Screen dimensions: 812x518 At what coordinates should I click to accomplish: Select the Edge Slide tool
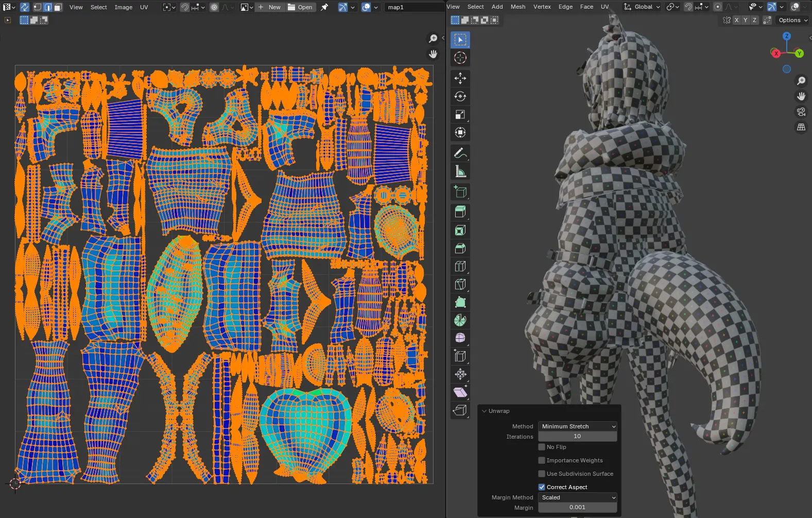pos(460,356)
